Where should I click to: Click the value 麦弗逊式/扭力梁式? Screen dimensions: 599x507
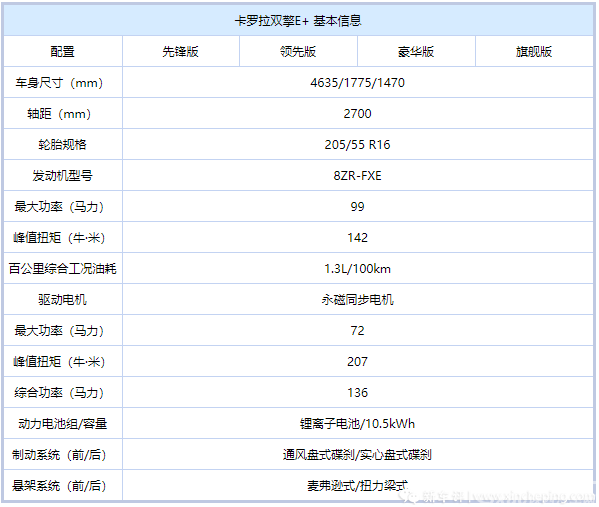coord(358,486)
